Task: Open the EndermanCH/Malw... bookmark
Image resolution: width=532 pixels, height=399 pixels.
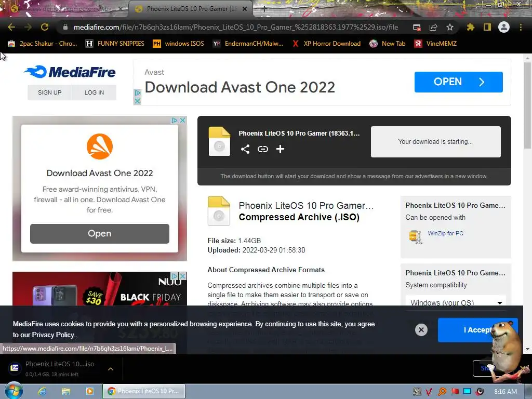Action: coord(248,44)
